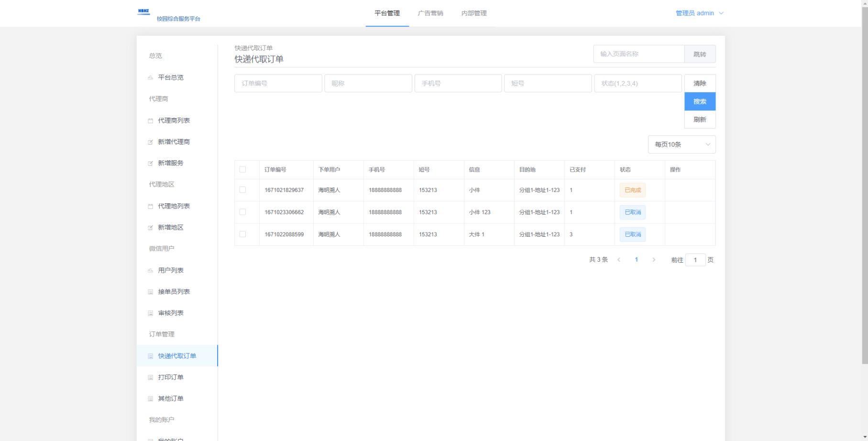Click the HBKZ platform logo

143,12
